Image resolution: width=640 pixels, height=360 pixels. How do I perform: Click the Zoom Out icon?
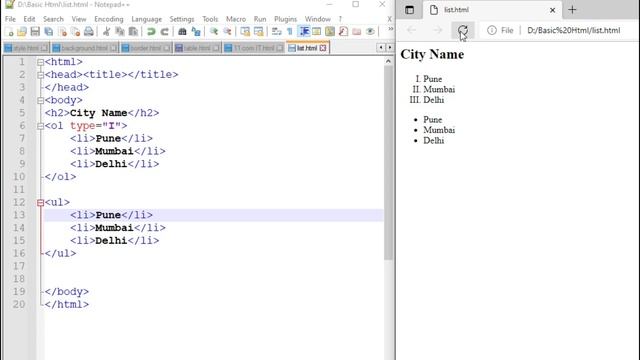pos(227,31)
